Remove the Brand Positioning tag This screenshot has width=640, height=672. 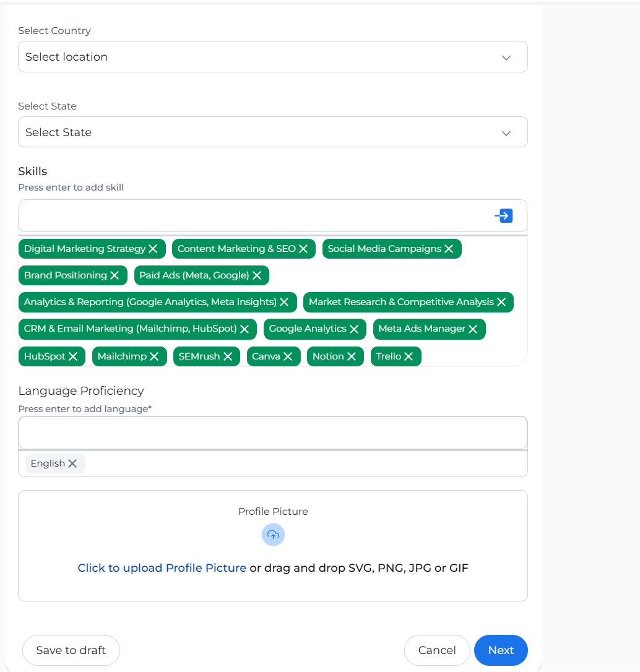tap(115, 275)
